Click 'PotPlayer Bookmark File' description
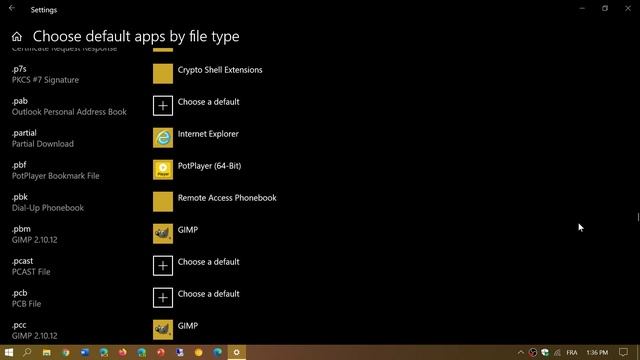The height and width of the screenshot is (360, 640). [56, 176]
